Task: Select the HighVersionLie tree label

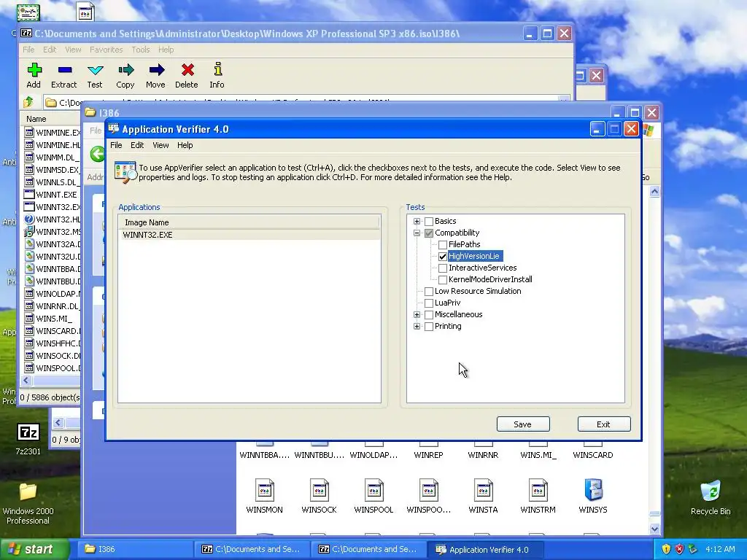Action: [x=474, y=256]
